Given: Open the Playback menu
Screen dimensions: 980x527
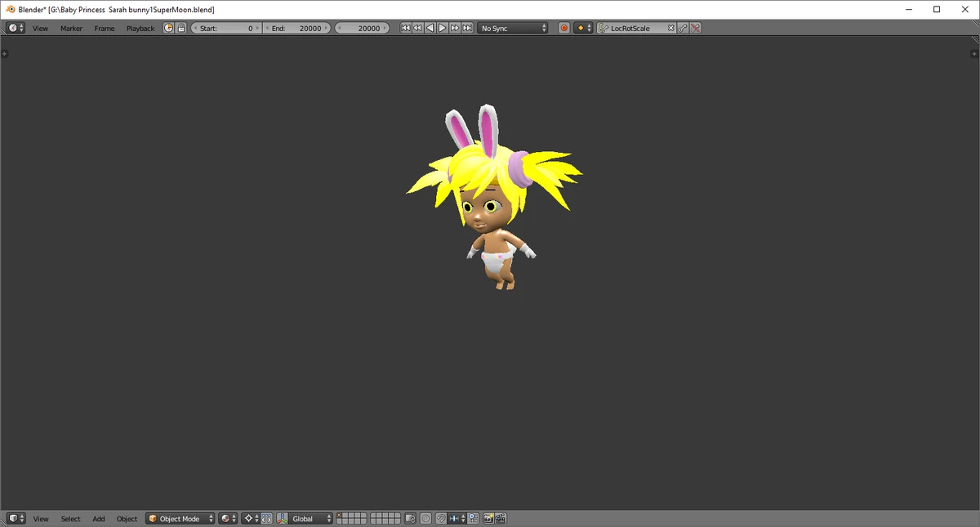Looking at the screenshot, I should [140, 28].
